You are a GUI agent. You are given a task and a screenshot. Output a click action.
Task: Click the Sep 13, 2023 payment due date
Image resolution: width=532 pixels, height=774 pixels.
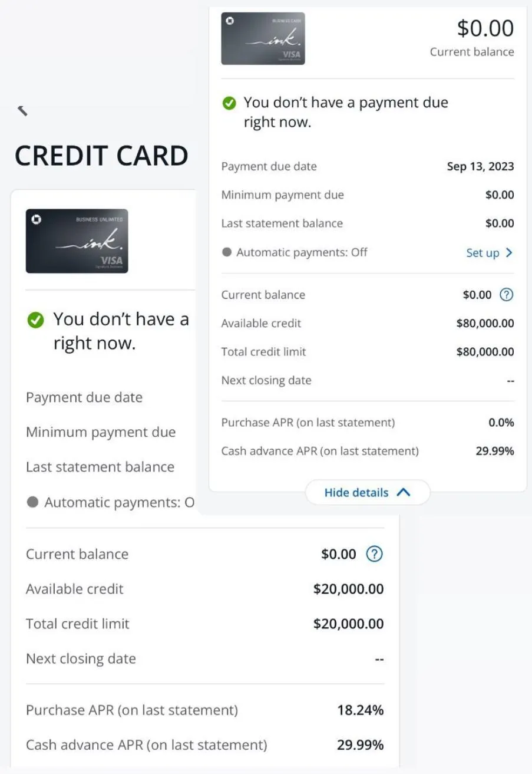480,166
